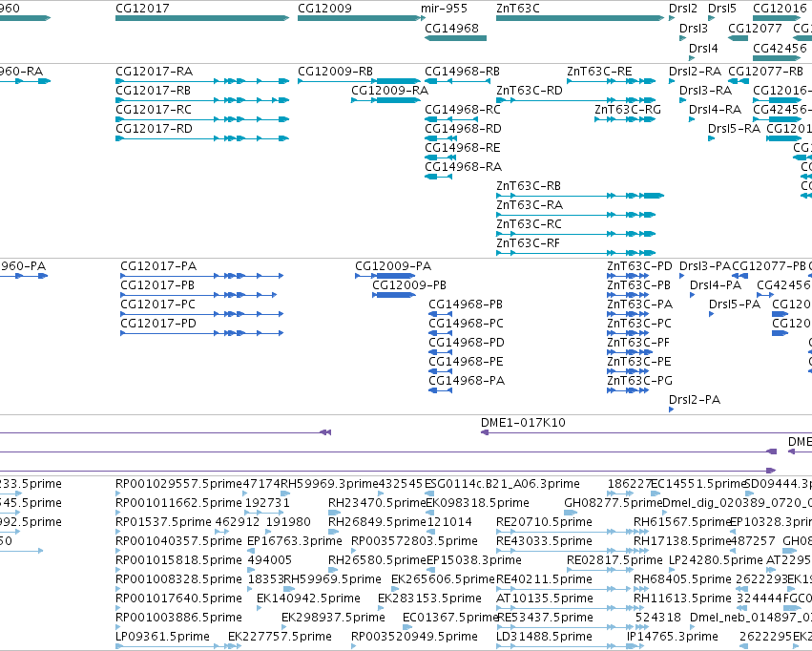Screen dimensions: 812x651
Task: Select the Drsl2 gene label
Action: [x=683, y=9]
